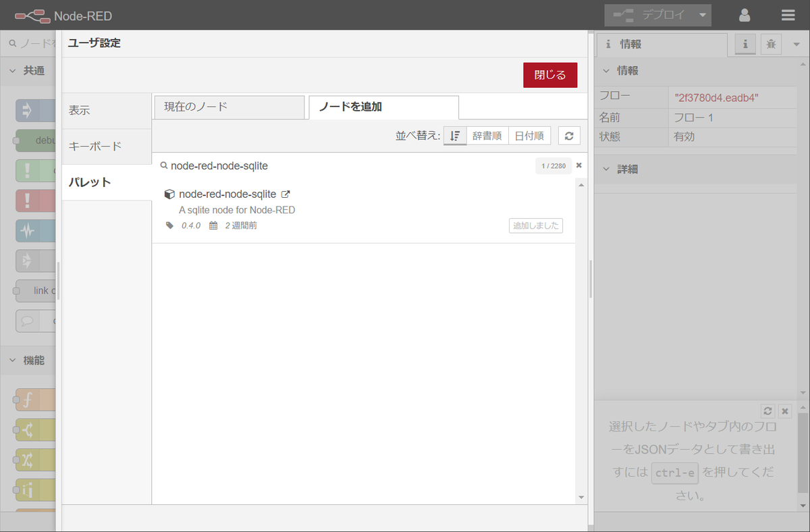The image size is (810, 532).
Task: Click the デプロイ deploy button
Action: click(649, 15)
